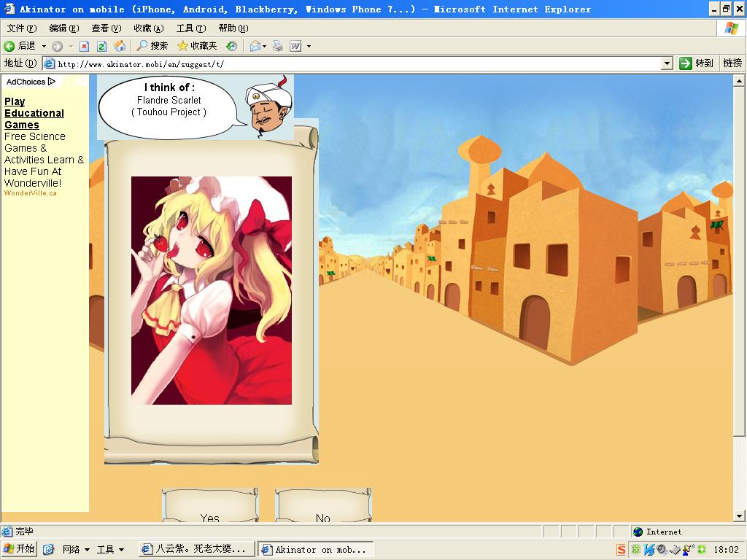Click the AdChoices link
The image size is (747, 560).
31,82
